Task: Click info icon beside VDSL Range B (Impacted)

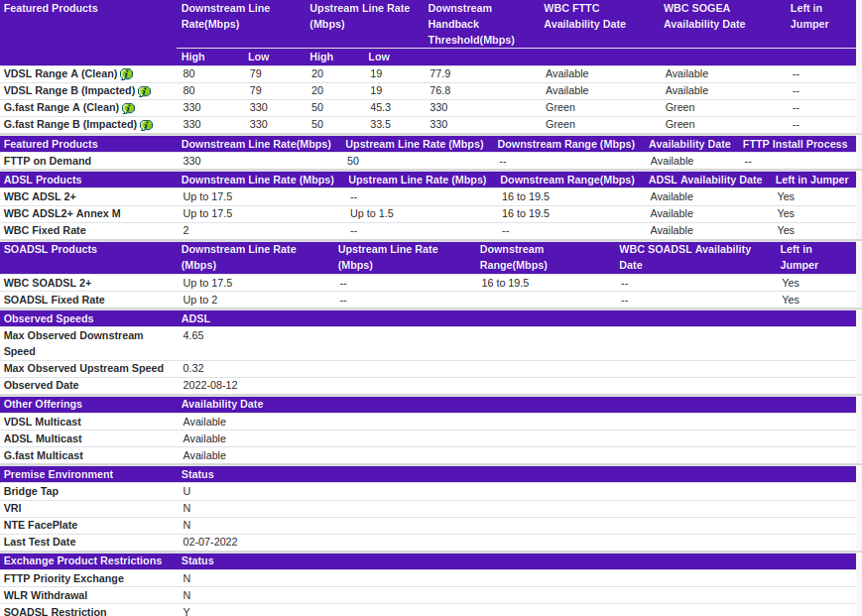Action: point(144,91)
